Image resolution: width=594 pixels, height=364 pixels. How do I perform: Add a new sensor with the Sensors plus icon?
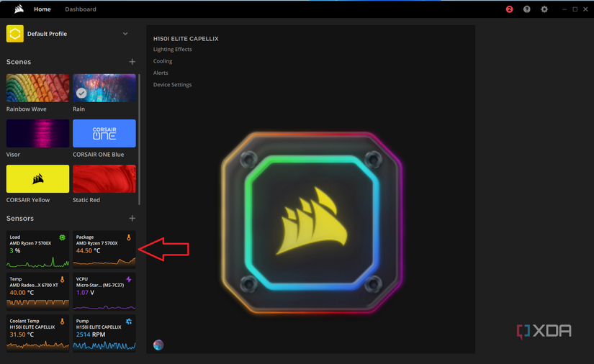[x=132, y=218]
